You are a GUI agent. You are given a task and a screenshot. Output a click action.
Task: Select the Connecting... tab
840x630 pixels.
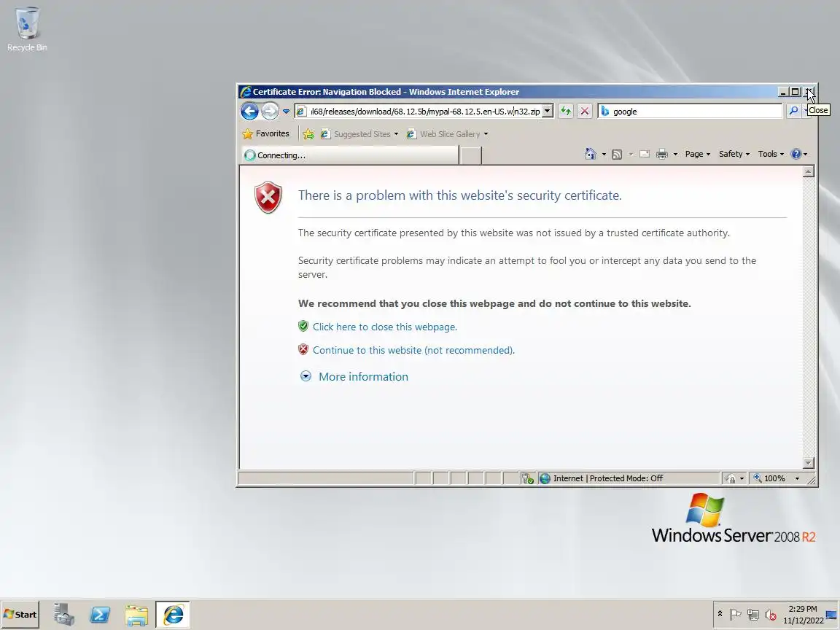click(350, 155)
